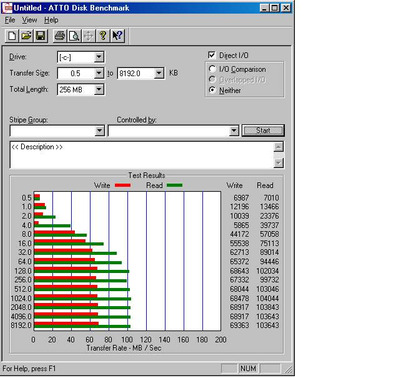The height and width of the screenshot is (377, 400).
Task: Maximize the ATTO Disk Benchmark window
Action: [275, 8]
